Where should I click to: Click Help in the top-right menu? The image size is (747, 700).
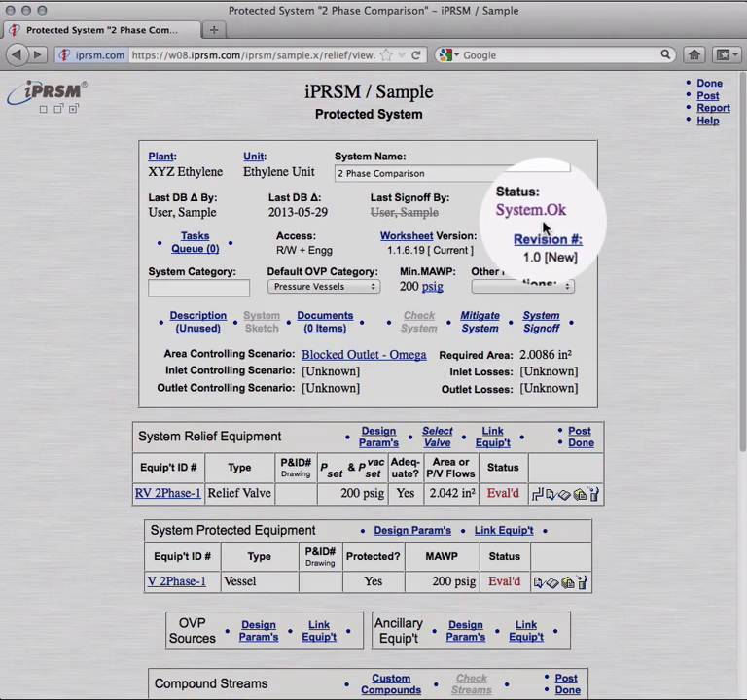[x=707, y=121]
